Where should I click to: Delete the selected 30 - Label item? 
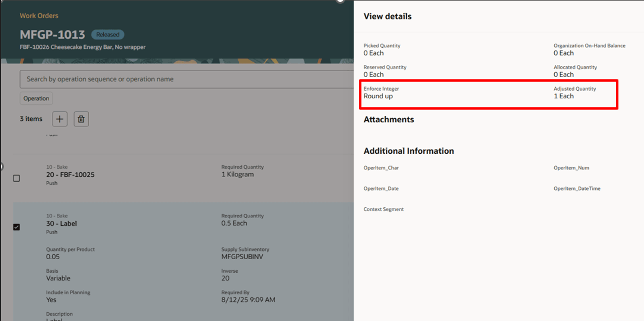(x=81, y=119)
